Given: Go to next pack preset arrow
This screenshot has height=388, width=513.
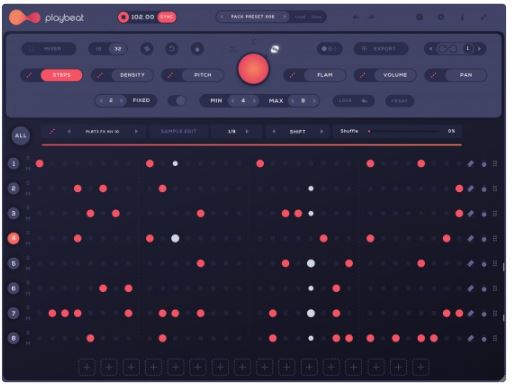Looking at the screenshot, I should point(284,17).
